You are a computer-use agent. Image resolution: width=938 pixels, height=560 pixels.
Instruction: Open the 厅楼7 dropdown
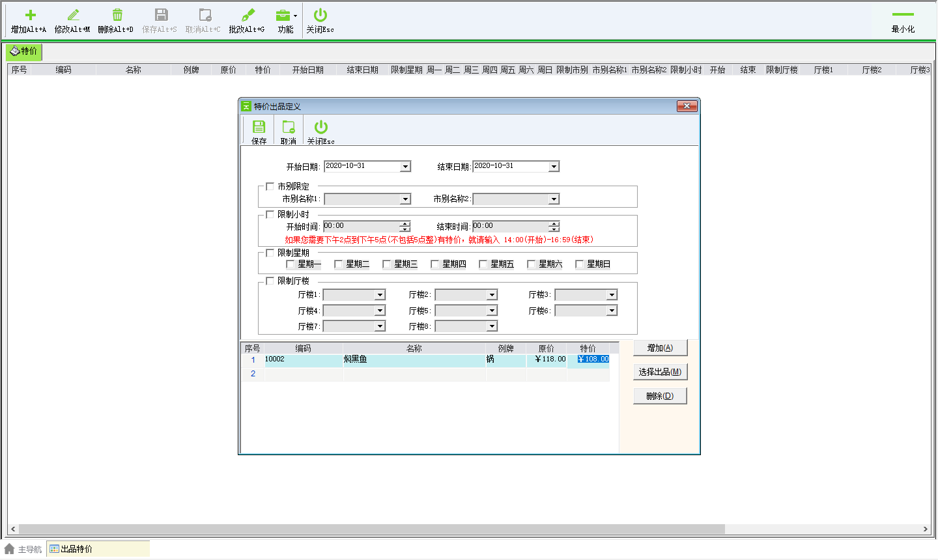(x=380, y=326)
